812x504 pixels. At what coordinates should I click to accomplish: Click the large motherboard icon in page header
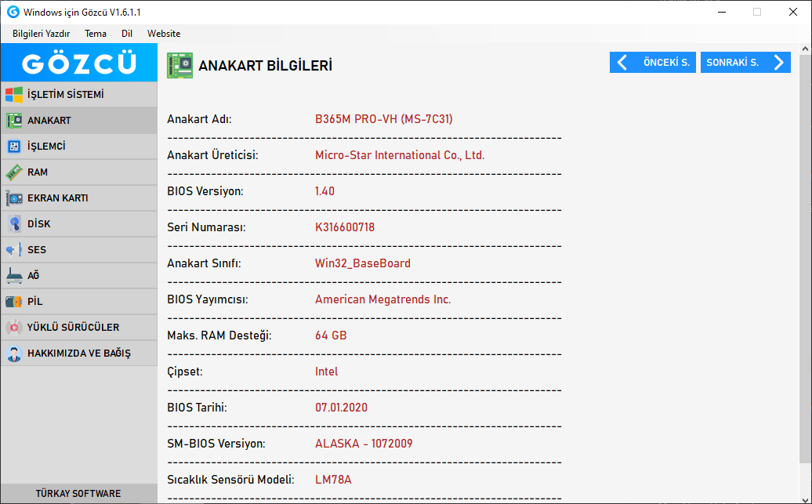(x=179, y=65)
